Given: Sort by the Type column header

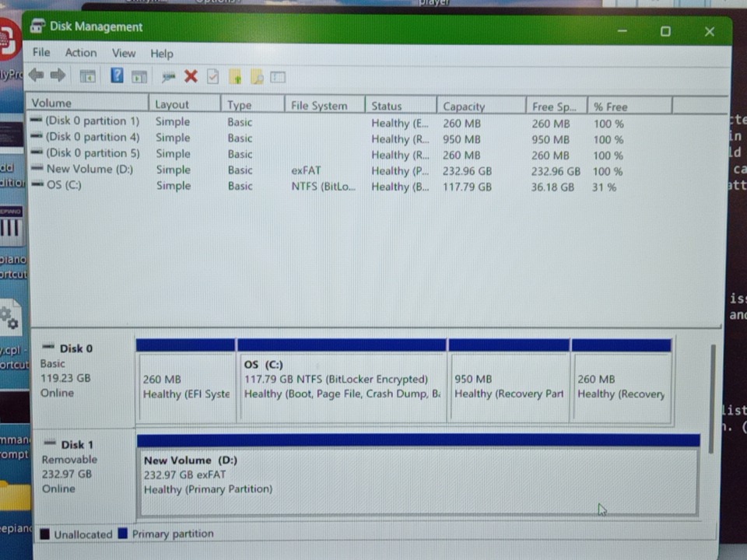Looking at the screenshot, I should [252, 105].
